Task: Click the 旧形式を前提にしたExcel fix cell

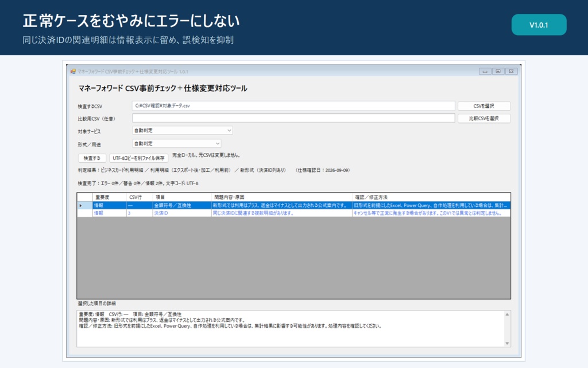Action: pyautogui.click(x=431, y=205)
